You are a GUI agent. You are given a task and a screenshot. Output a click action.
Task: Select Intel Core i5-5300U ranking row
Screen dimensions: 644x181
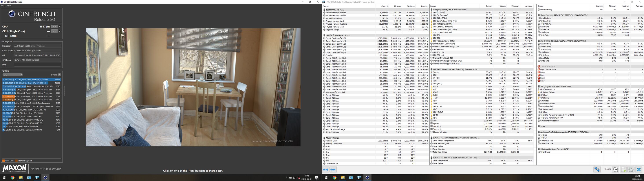pyautogui.click(x=31, y=130)
